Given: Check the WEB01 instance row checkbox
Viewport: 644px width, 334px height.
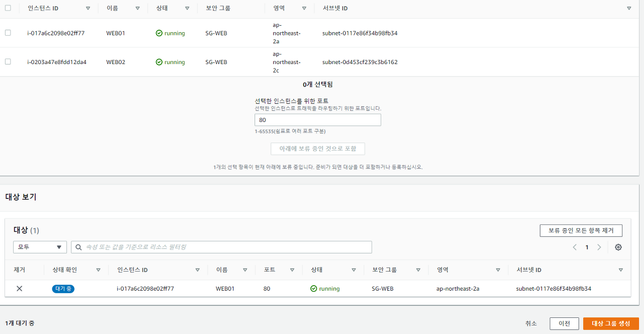Looking at the screenshot, I should click(x=8, y=33).
